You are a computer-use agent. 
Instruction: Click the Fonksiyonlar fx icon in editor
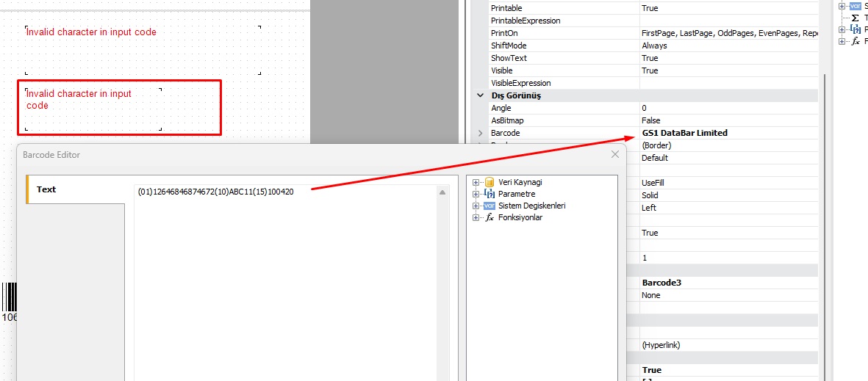489,217
